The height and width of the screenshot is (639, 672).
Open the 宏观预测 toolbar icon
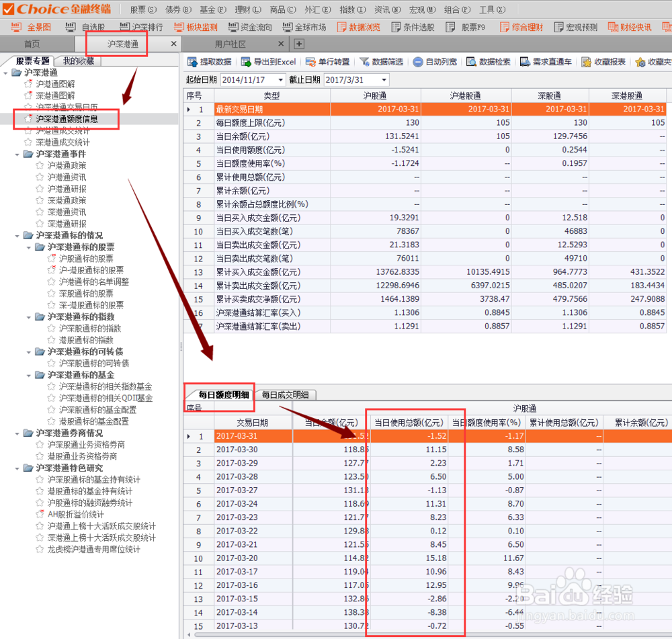(x=559, y=28)
